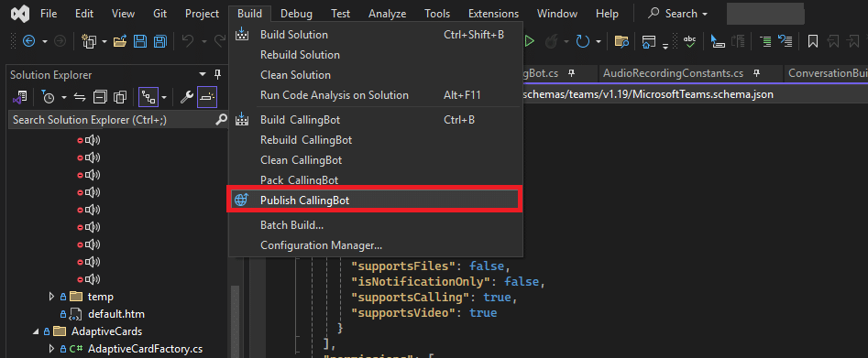
Task: Click the blue Restart circular arrow
Action: pos(582,41)
